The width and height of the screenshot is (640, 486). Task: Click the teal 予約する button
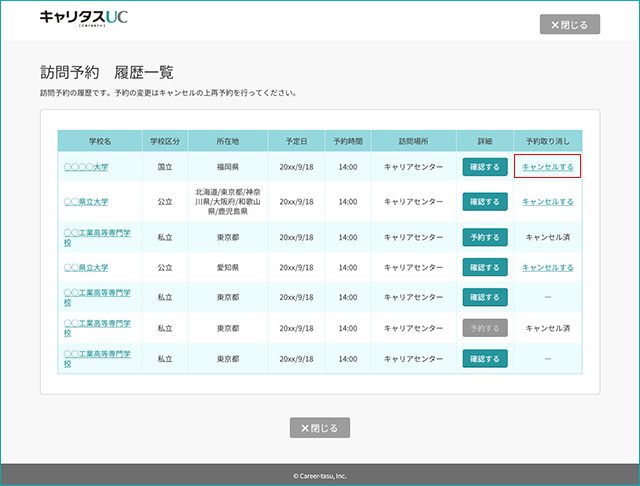485,237
